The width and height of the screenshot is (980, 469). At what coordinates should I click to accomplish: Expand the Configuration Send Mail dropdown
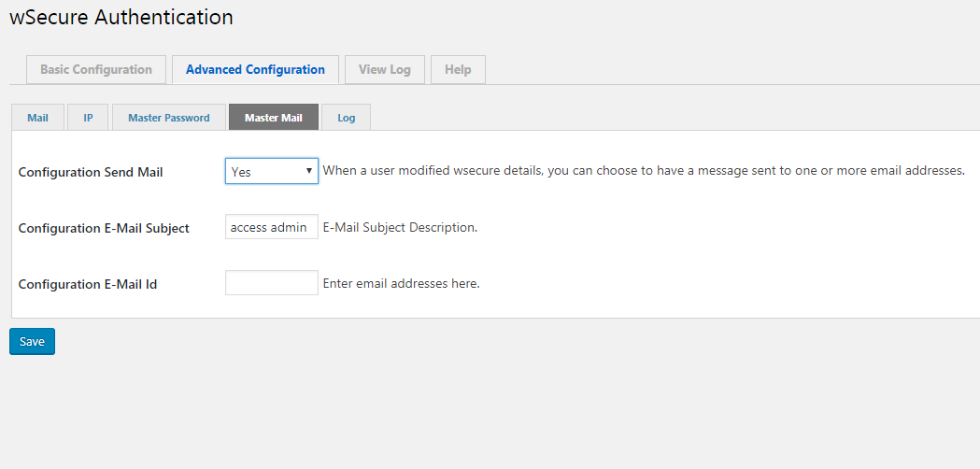271,171
